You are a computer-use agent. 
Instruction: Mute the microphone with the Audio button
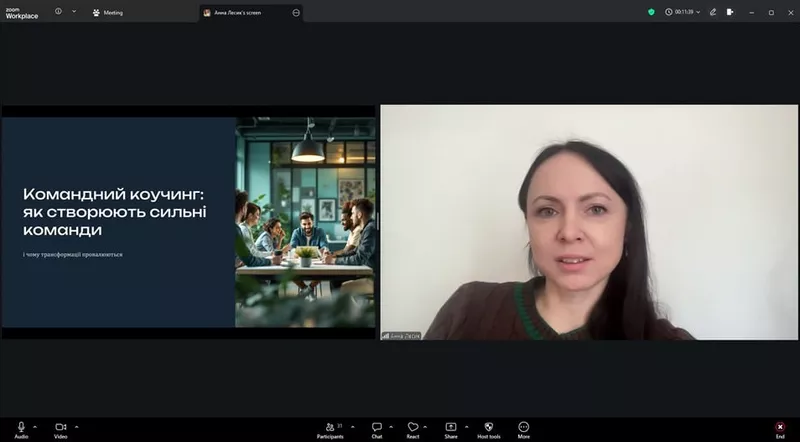(21, 427)
